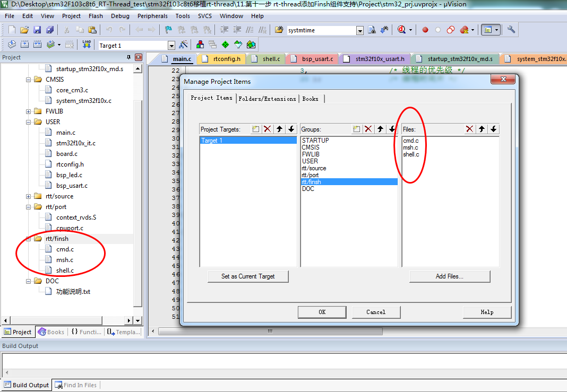Select bsp_led.c in project tree
This screenshot has height=392, width=567.
(x=69, y=175)
